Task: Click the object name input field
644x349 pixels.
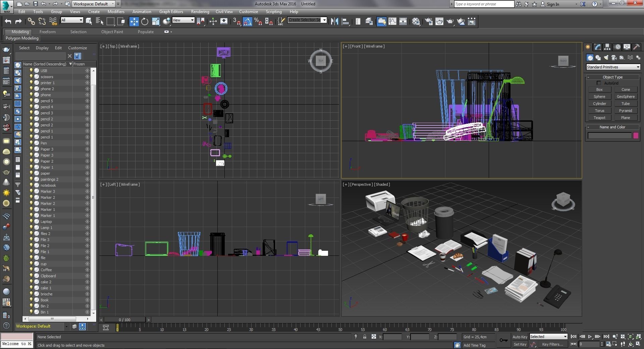Action: pos(609,135)
